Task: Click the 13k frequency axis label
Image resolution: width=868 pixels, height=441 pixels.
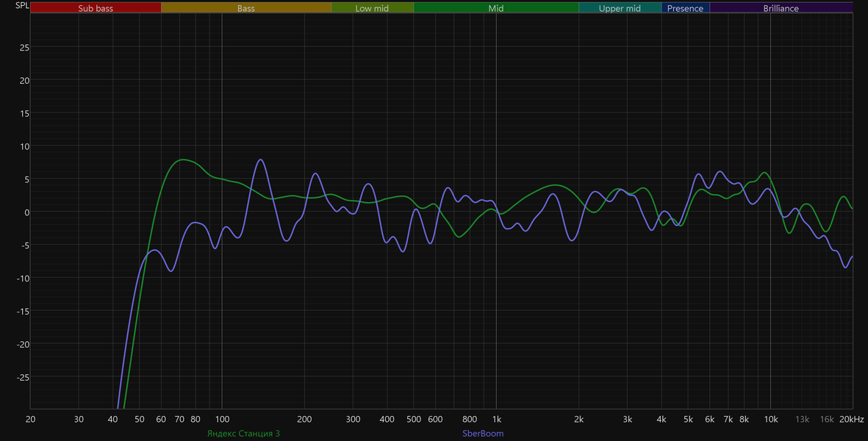Action: [x=802, y=420]
